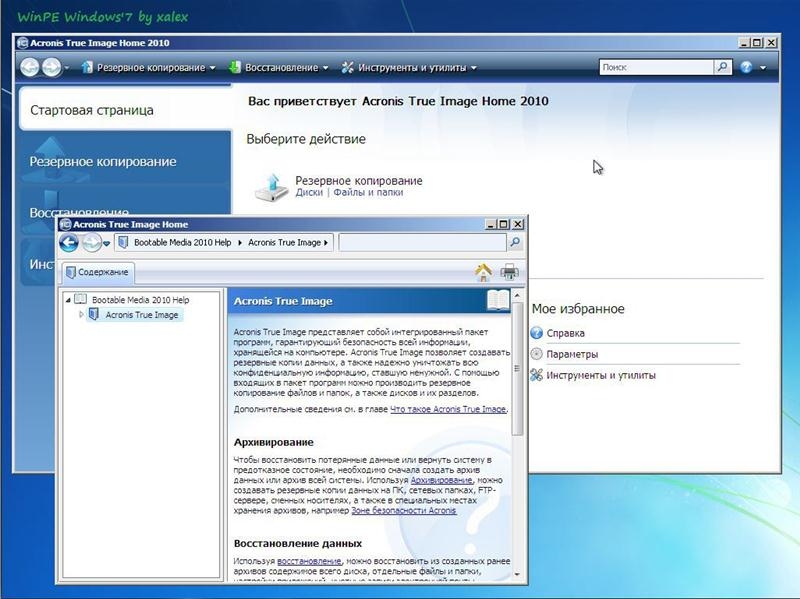Minimize the Acronis True Image Home 2010 window
The height and width of the screenshot is (599, 800).
click(745, 43)
